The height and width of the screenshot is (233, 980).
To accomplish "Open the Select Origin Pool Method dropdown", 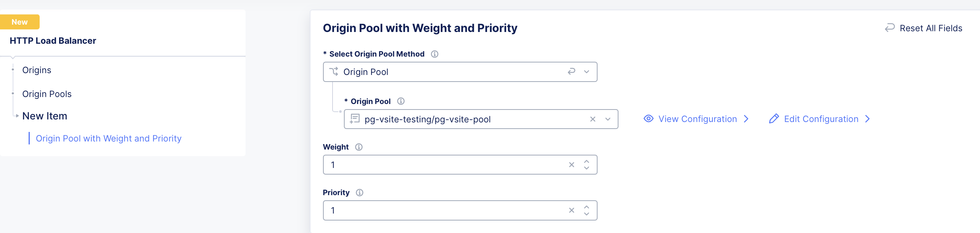I will 587,72.
